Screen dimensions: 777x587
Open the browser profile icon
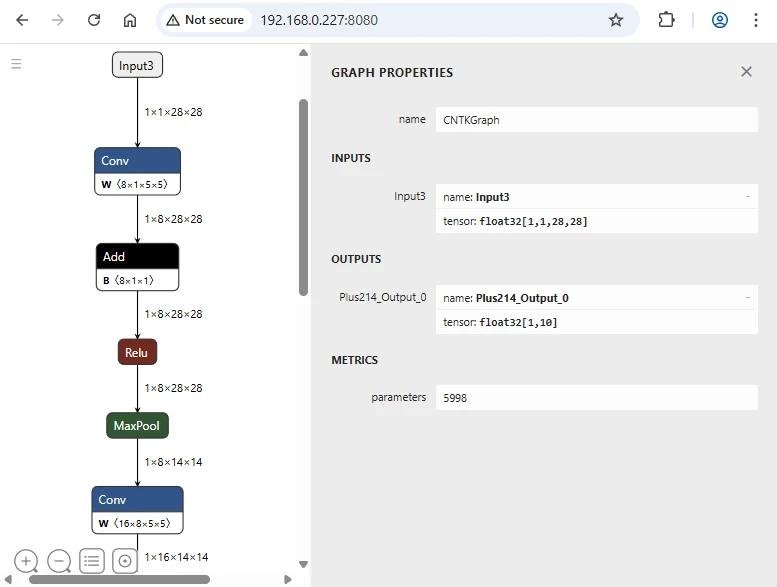point(719,20)
